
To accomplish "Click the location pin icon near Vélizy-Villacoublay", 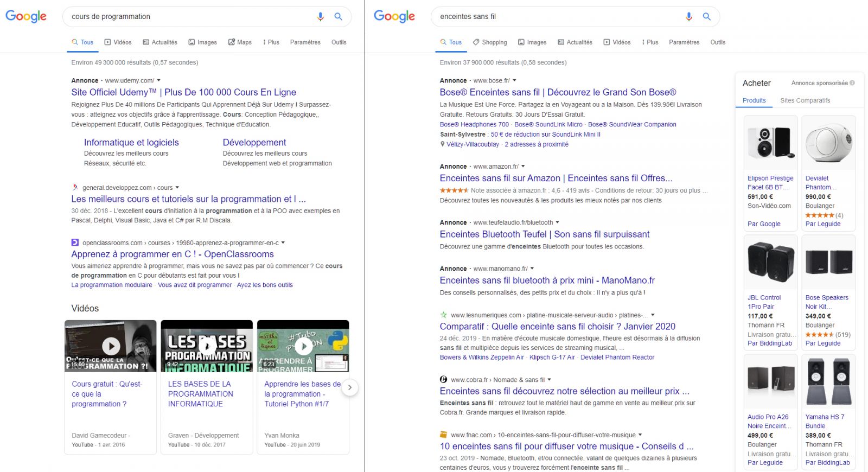I will 442,144.
